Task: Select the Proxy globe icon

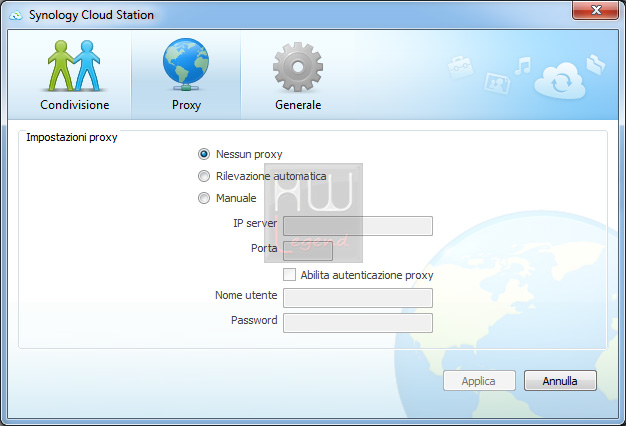Action: [186, 65]
